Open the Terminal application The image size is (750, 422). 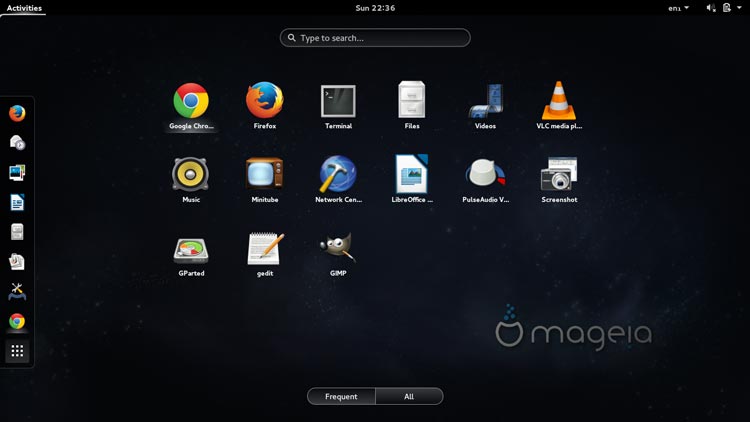click(x=338, y=106)
